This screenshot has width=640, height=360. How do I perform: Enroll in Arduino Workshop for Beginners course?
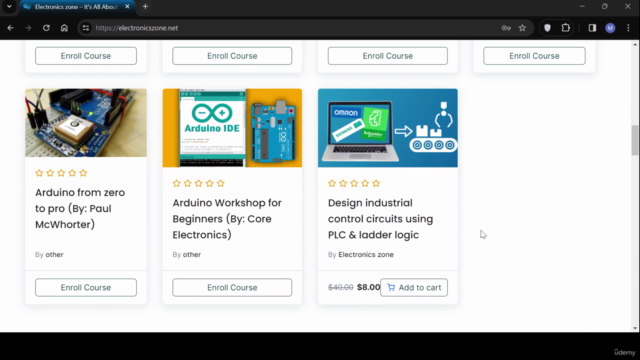[x=232, y=287]
